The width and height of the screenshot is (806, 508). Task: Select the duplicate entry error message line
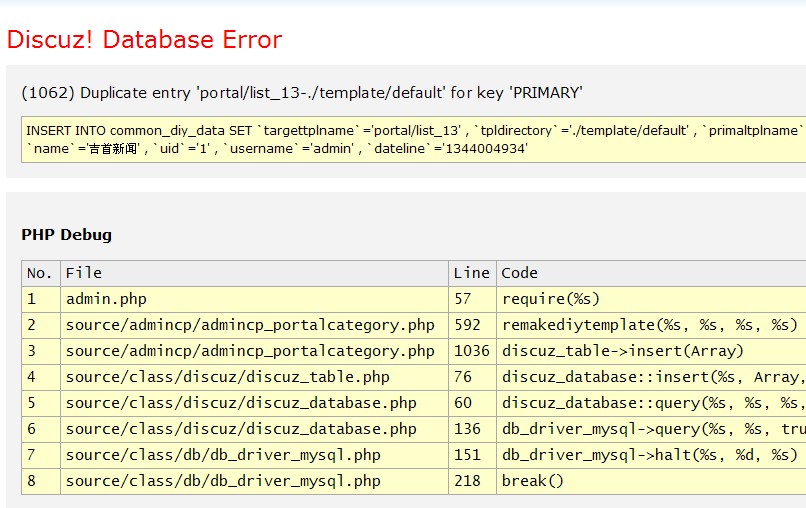[302, 93]
